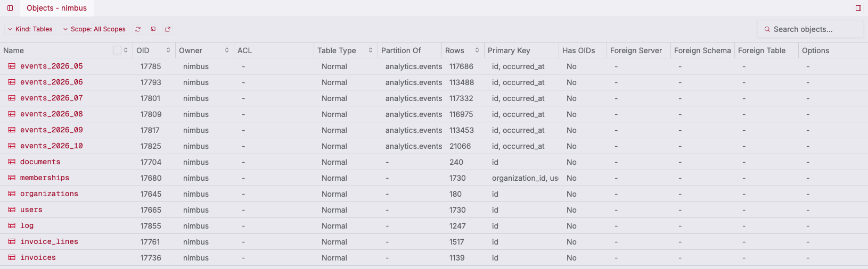Screen dimensions: 868x269
Task: Sort by OID column arrows
Action: click(168, 50)
